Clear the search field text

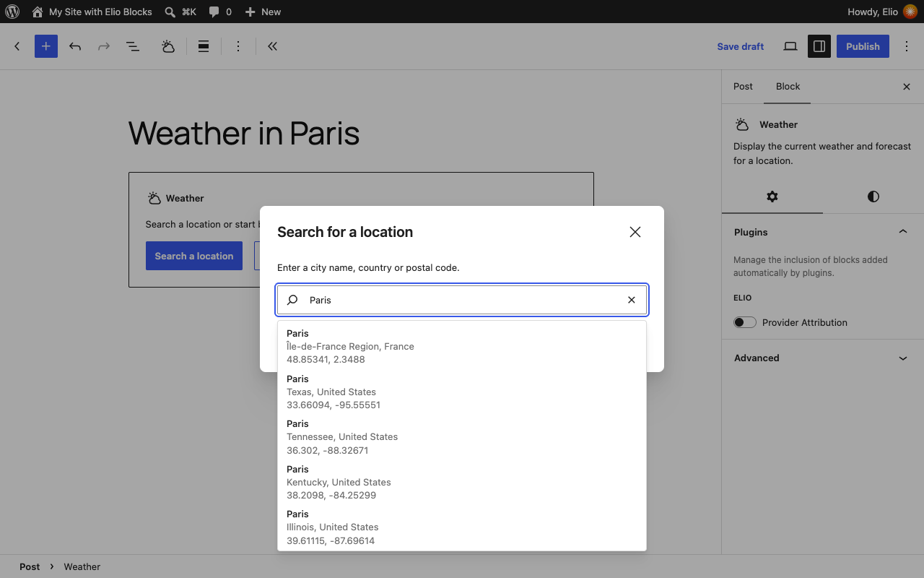[x=632, y=300]
